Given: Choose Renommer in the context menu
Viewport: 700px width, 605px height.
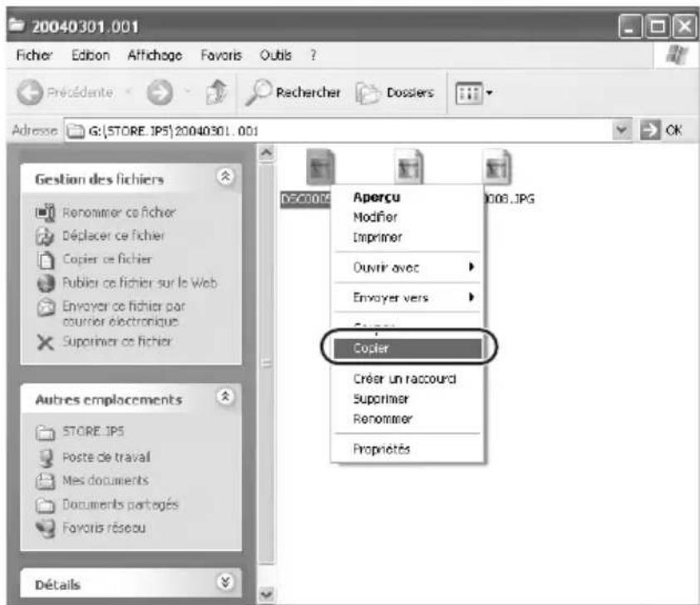Looking at the screenshot, I should click(x=382, y=419).
